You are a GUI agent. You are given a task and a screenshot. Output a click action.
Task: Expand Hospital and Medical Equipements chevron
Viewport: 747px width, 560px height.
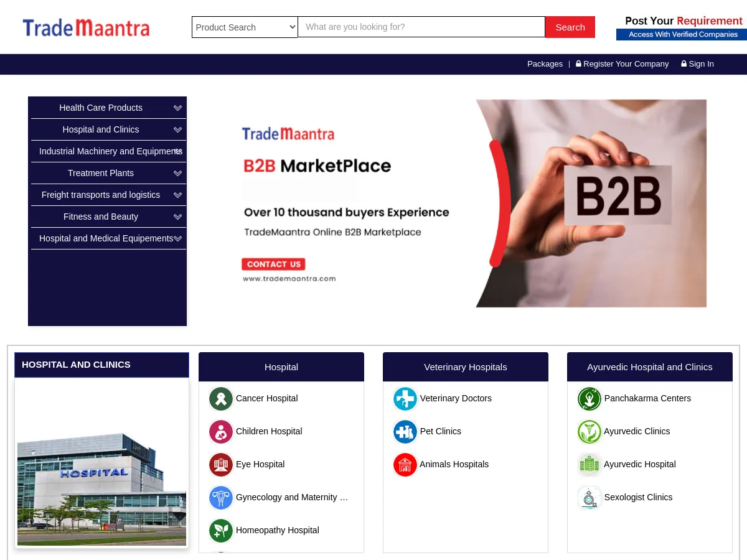pos(178,238)
